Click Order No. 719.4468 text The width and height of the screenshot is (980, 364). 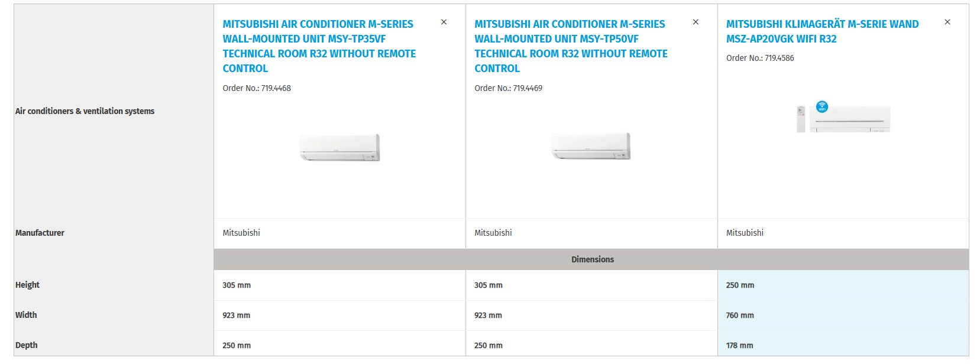click(x=257, y=88)
